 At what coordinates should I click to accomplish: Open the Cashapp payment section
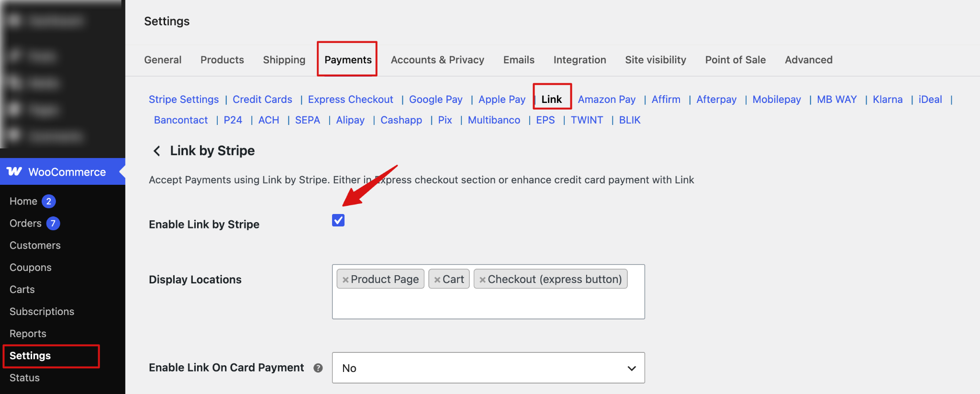[401, 120]
